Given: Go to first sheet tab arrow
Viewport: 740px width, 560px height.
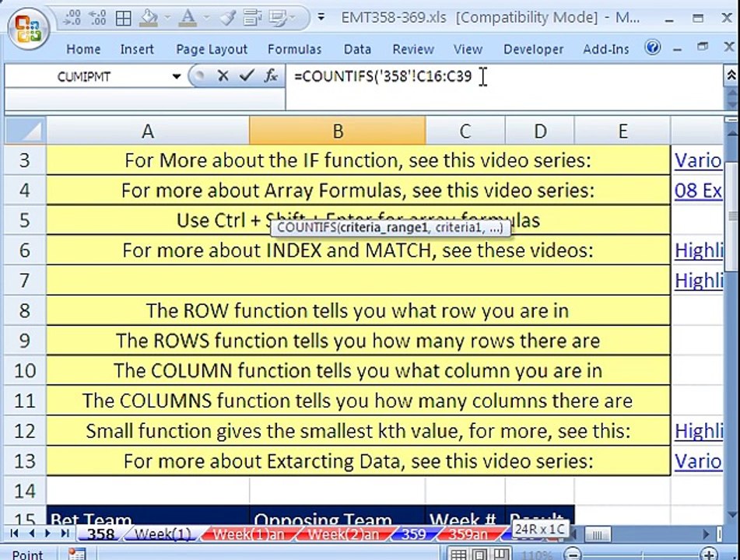Looking at the screenshot, I should click(14, 534).
